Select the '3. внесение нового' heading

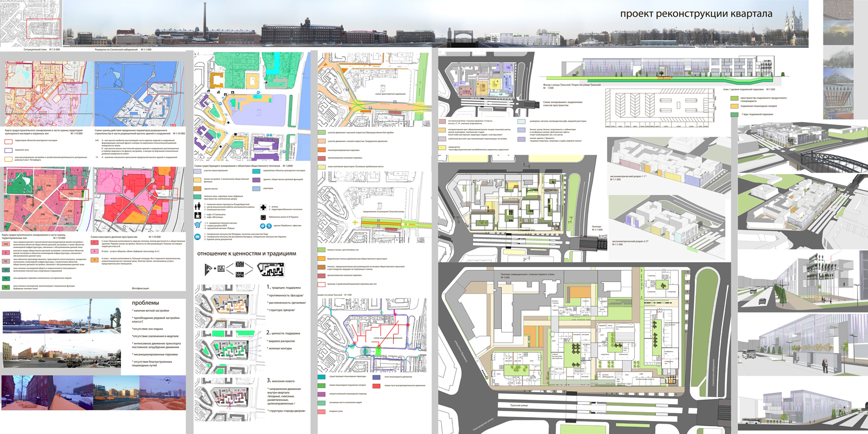coord(281,380)
